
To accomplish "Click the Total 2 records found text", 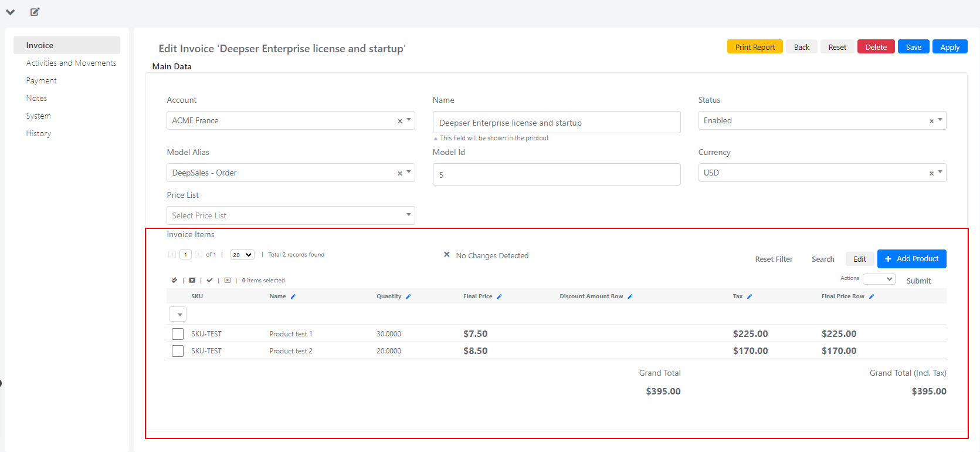I will 296,255.
